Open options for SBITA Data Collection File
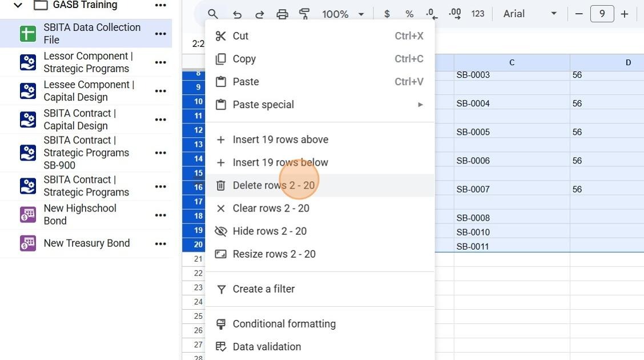This screenshot has height=360, width=644. coord(160,34)
